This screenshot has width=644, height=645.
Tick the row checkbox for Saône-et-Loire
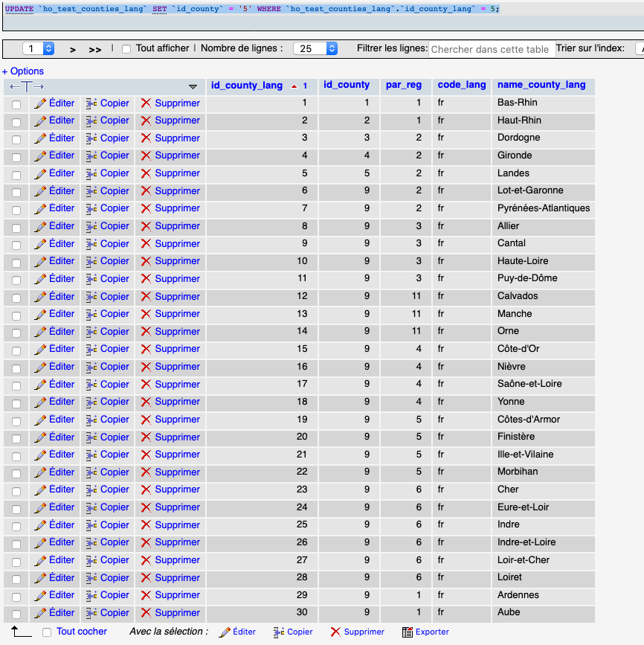click(x=16, y=385)
